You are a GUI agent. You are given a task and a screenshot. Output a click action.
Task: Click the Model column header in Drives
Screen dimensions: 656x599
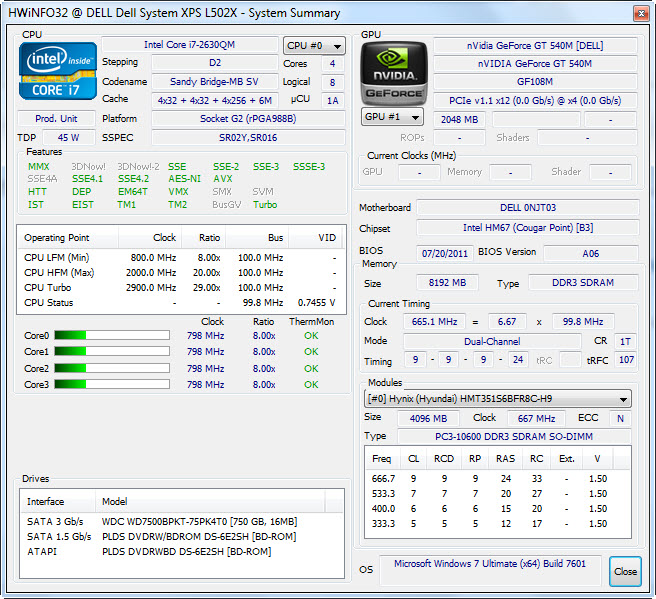point(210,502)
